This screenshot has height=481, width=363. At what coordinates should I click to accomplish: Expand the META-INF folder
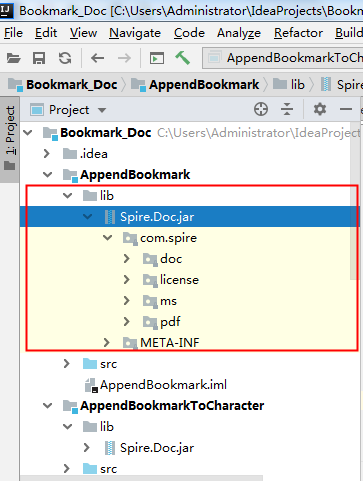tap(106, 342)
